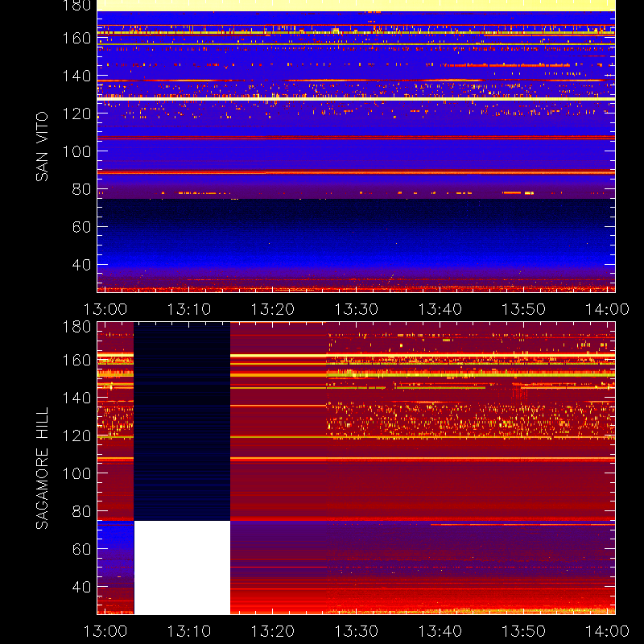Choose the 13:50 time label beneath Sagamore Hill plot

pos(524,631)
